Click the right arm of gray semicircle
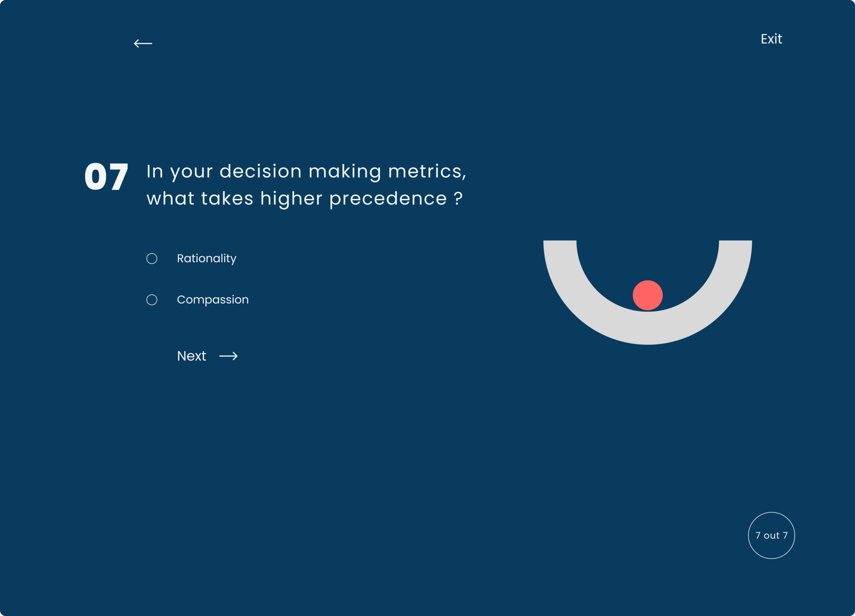Screen dimensions: 855x616 [x=735, y=255]
